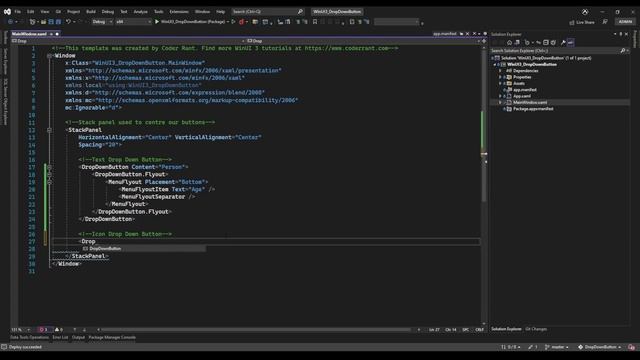Viewport: 640px width, 360px height.
Task: Expand the Assets folder node
Action: pyautogui.click(x=500, y=83)
